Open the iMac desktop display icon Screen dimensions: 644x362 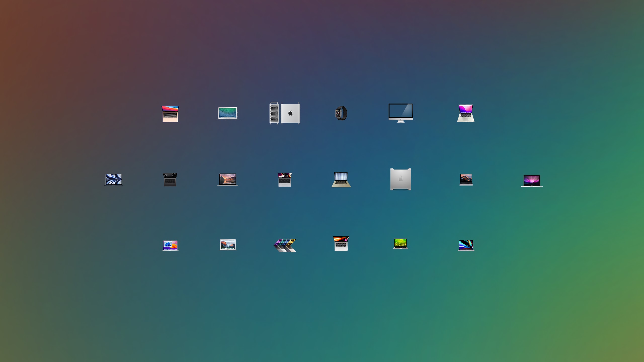[x=400, y=113]
